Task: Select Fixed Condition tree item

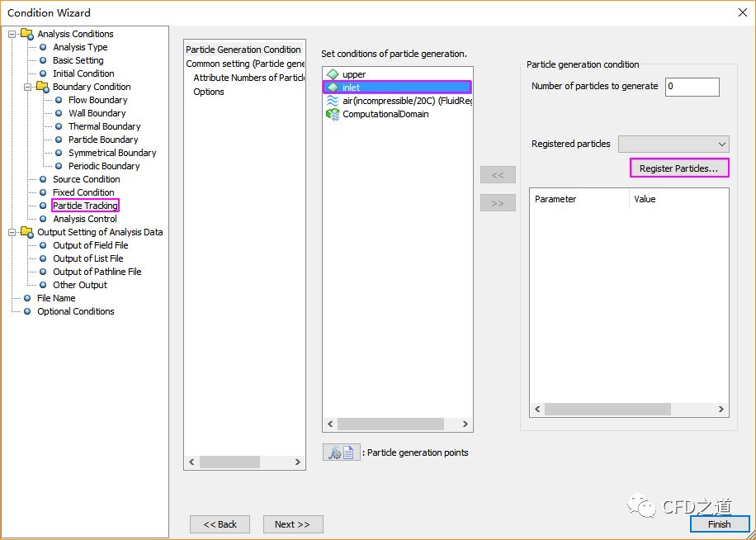Action: tap(83, 192)
